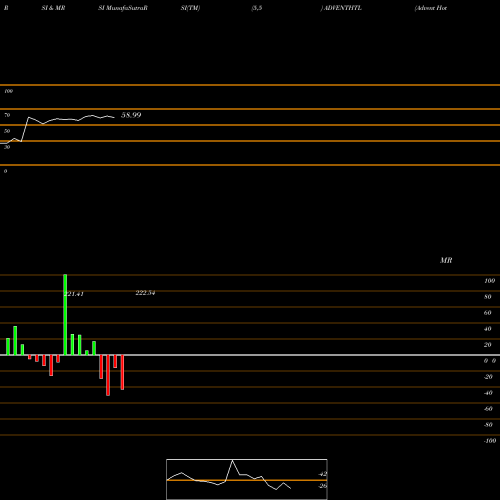
Task: Click the RSI axis label 70
Action: 7,115
